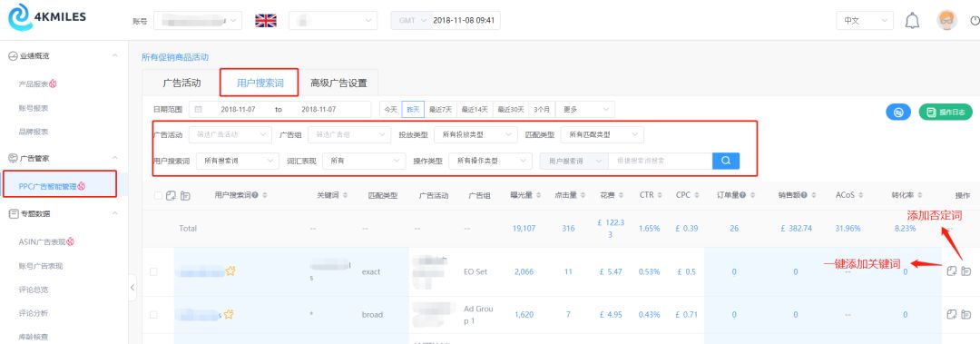
Task: Click the blue magnifier search button
Action: (726, 161)
